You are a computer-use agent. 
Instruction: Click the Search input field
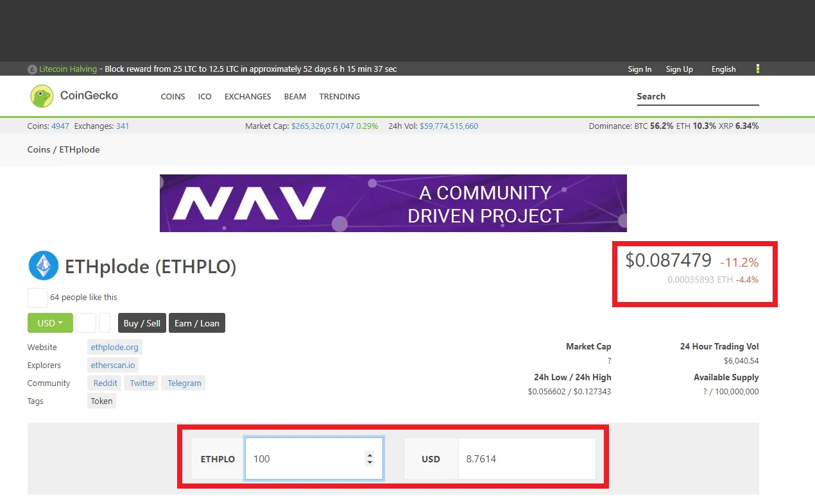(698, 96)
